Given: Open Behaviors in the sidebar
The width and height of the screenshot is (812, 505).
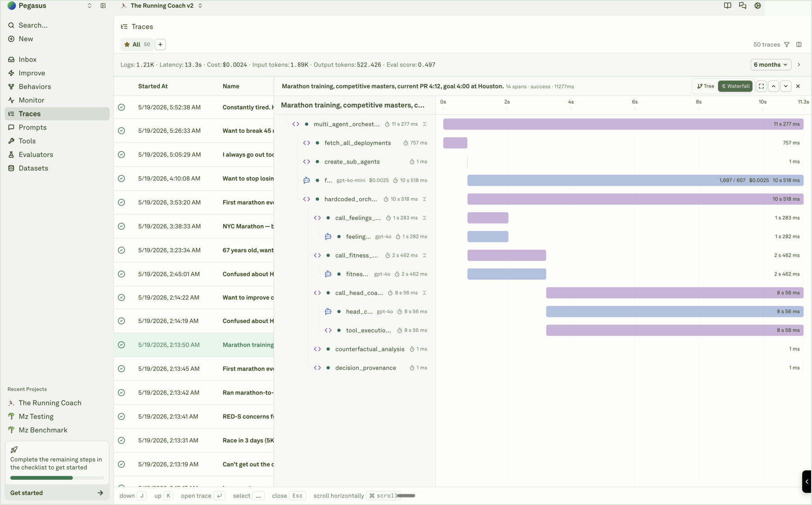Looking at the screenshot, I should 57,87.
